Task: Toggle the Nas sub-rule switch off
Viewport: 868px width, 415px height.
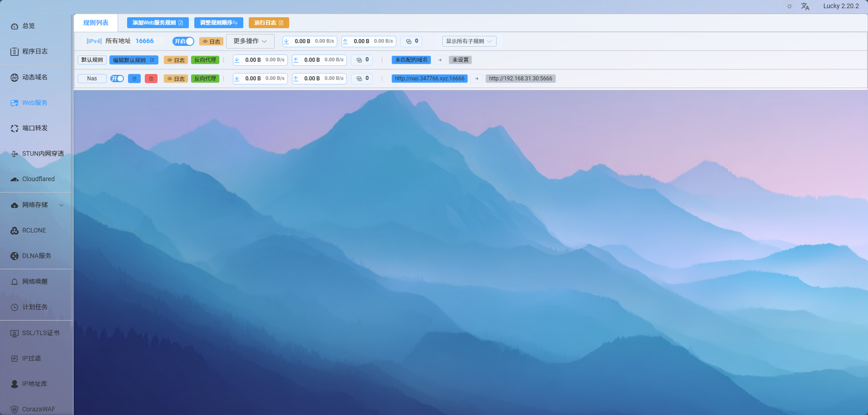Action: [117, 79]
